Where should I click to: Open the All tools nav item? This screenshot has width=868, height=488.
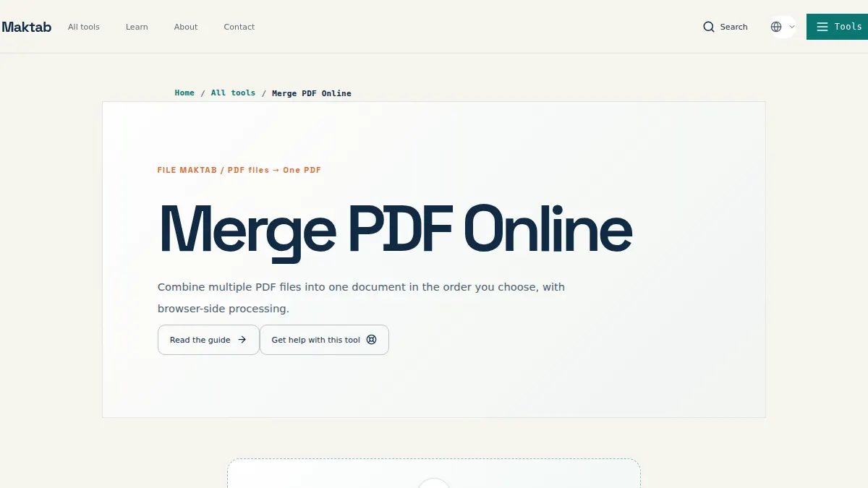coord(84,27)
